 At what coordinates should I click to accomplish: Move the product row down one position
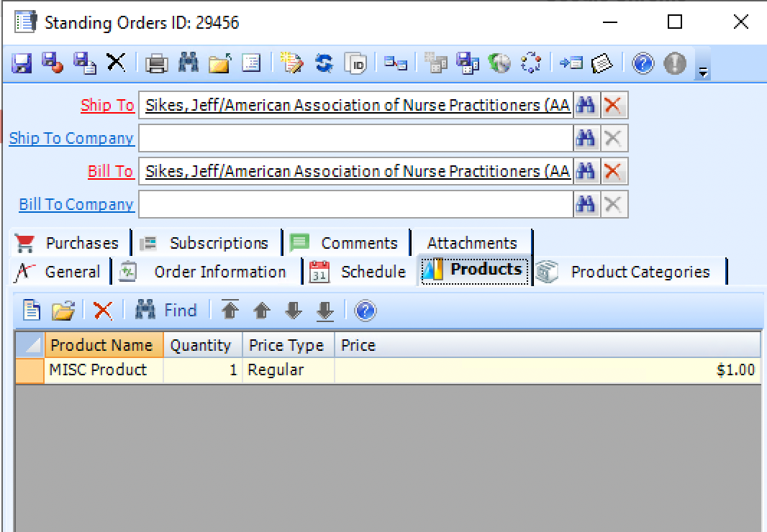[x=293, y=310]
